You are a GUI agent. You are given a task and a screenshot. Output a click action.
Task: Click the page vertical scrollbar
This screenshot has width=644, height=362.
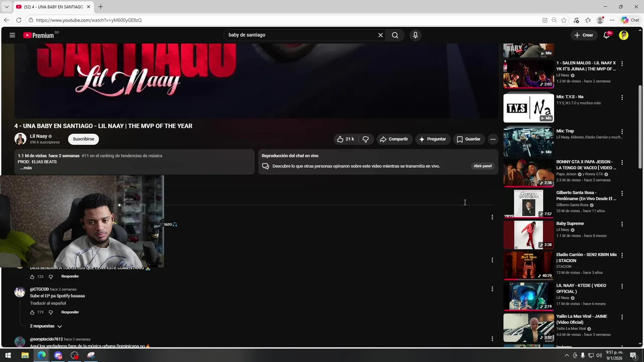[x=640, y=127]
